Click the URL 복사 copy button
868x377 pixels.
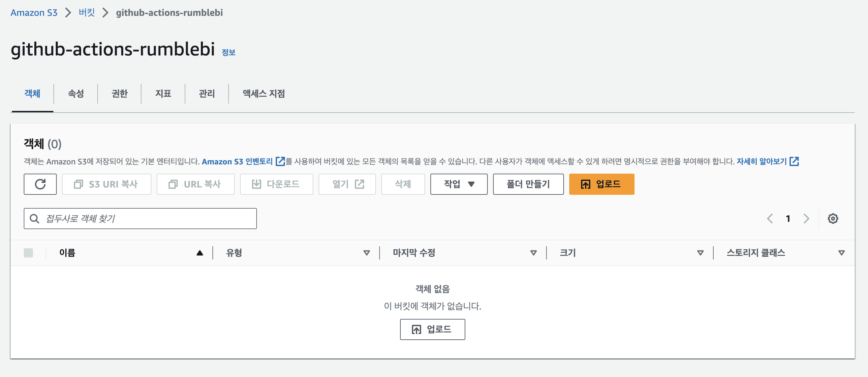click(196, 184)
